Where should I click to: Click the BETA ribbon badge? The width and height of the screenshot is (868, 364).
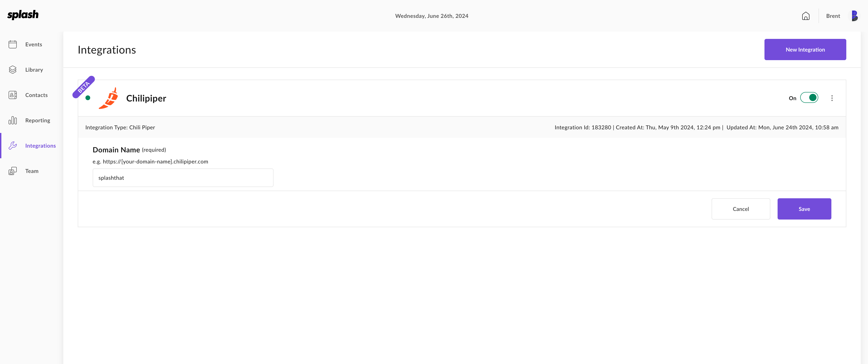click(x=84, y=87)
